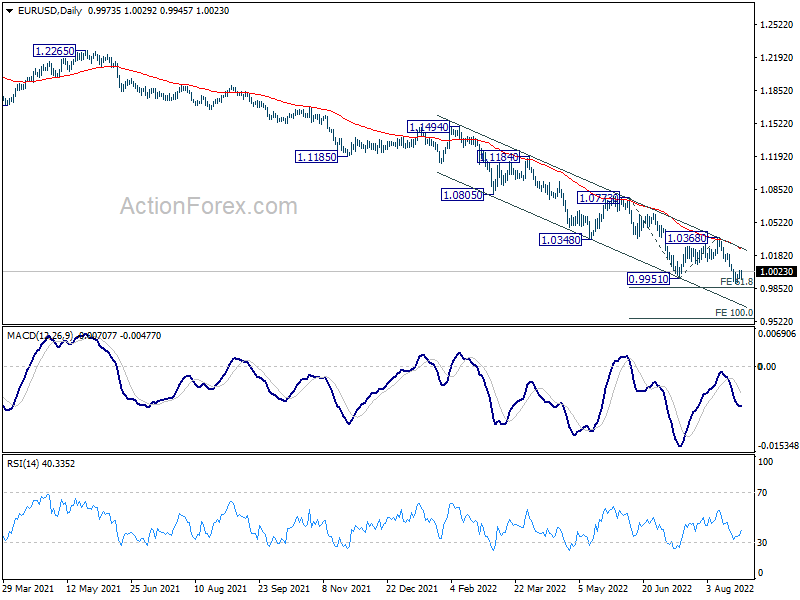Open the ActionForex.com watermark link
This screenshot has width=800, height=600.
pos(209,207)
